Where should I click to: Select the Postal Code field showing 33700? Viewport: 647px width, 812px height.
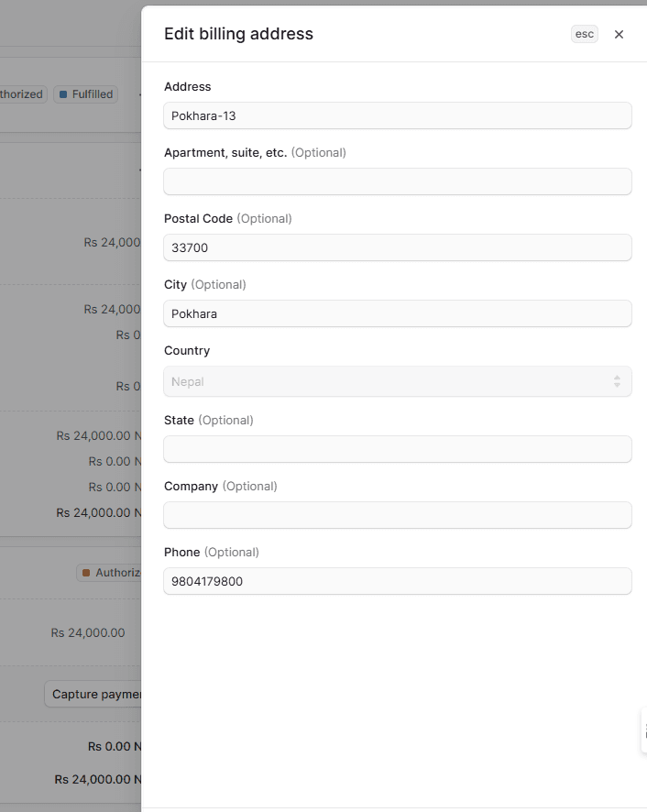tap(397, 247)
